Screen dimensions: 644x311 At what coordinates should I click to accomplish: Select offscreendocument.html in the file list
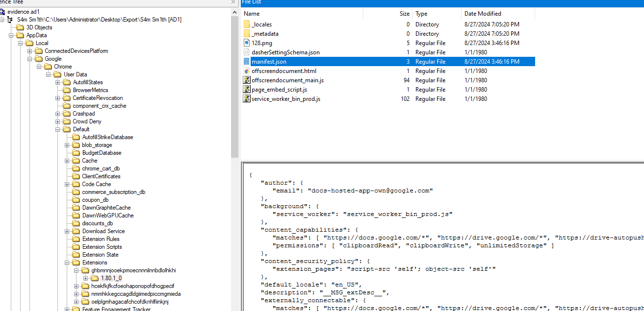[284, 71]
